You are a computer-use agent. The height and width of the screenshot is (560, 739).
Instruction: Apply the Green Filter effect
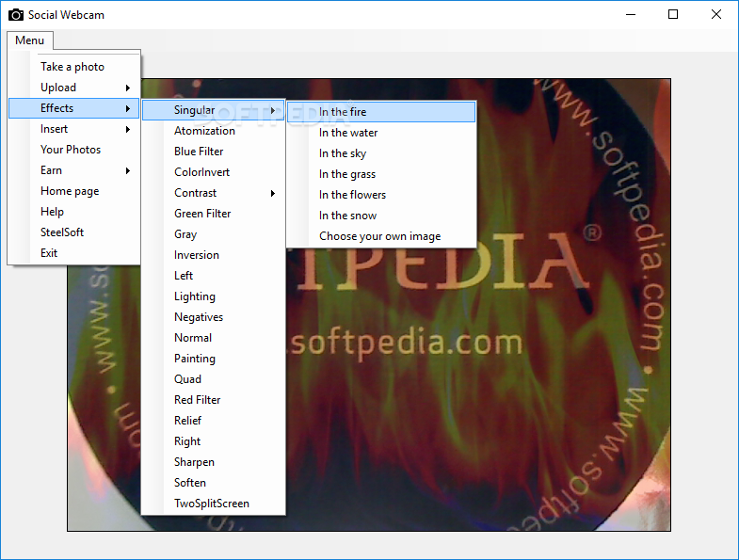[214, 214]
